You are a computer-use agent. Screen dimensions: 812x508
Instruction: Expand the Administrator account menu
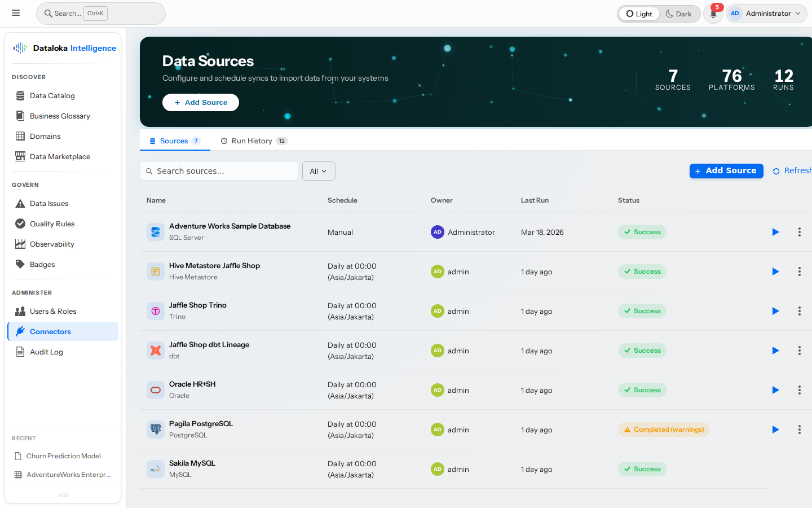pos(766,13)
